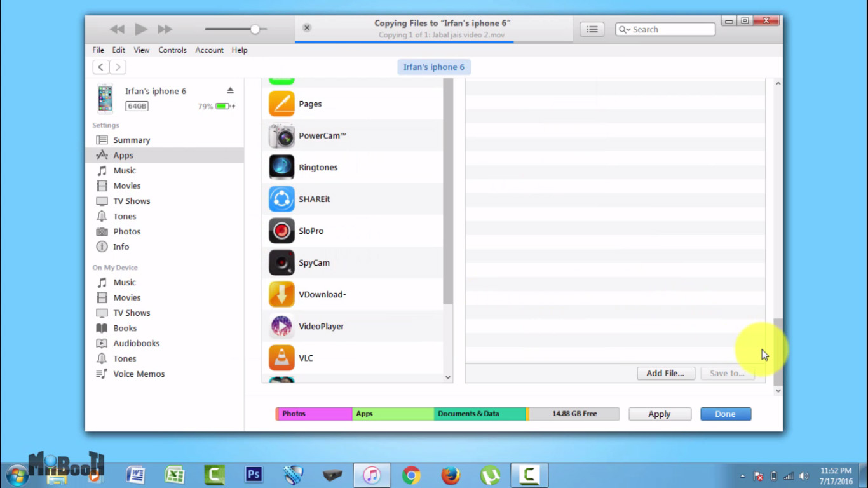Screen dimensions: 868x488
Task: Open the Controls menu
Action: tap(173, 50)
